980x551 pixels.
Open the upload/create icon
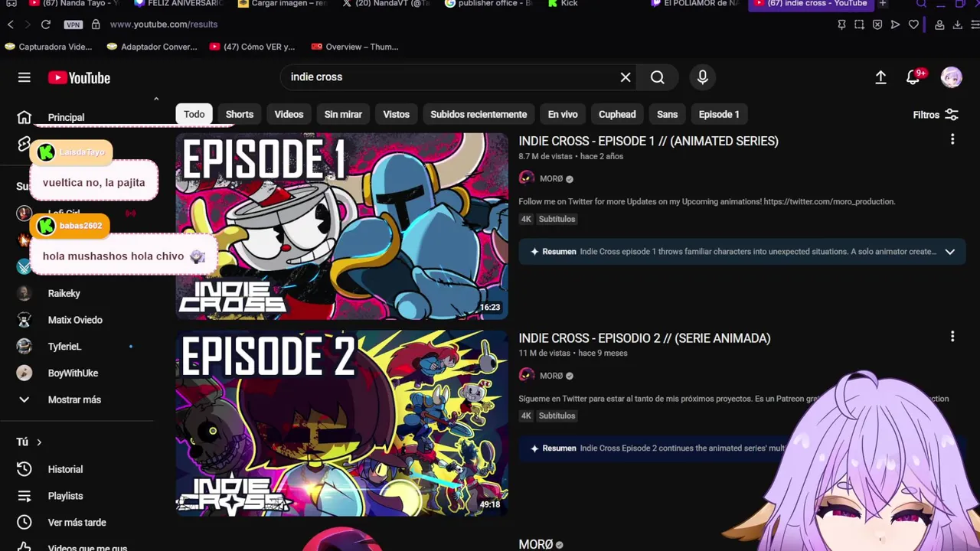880,77
